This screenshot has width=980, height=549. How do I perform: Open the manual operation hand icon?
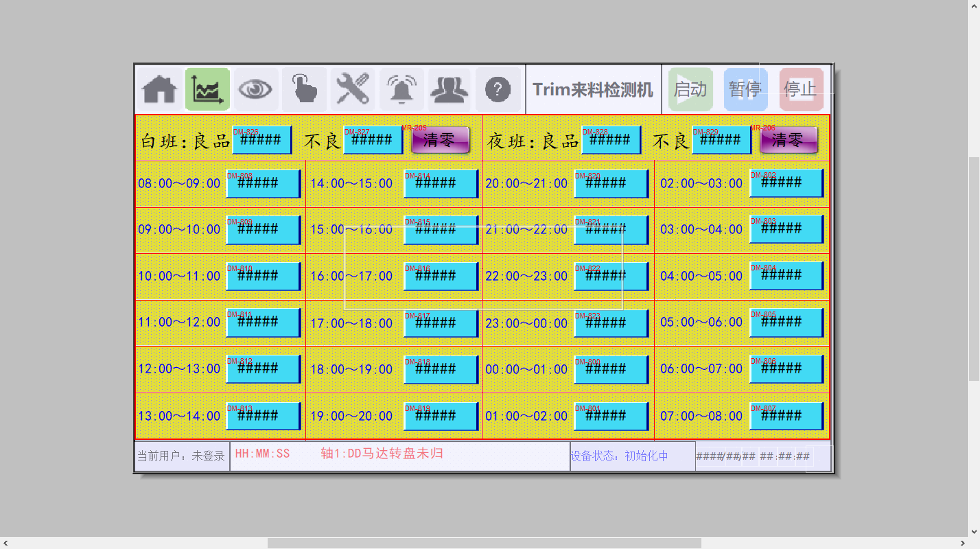(304, 89)
